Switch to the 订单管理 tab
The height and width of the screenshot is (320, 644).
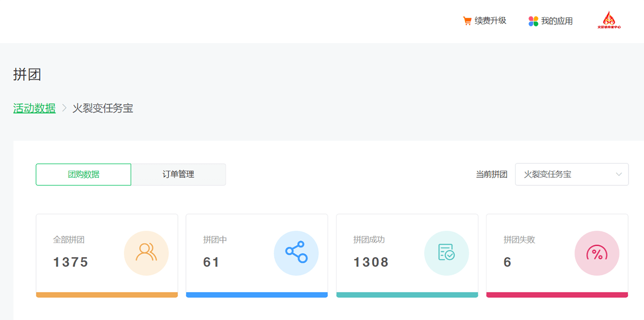(178, 174)
